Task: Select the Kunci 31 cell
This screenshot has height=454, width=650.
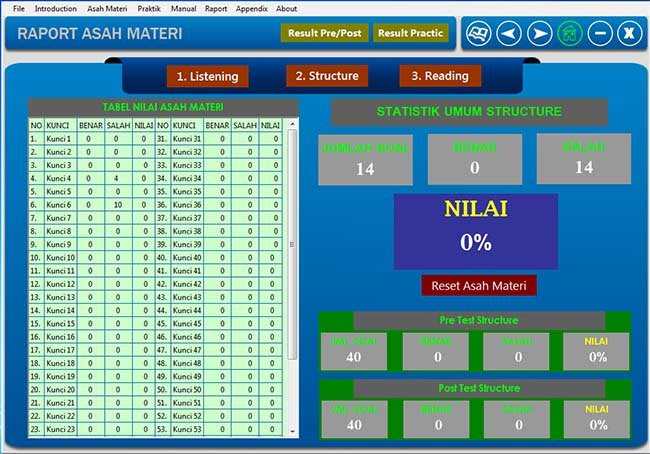Action: coord(187,139)
